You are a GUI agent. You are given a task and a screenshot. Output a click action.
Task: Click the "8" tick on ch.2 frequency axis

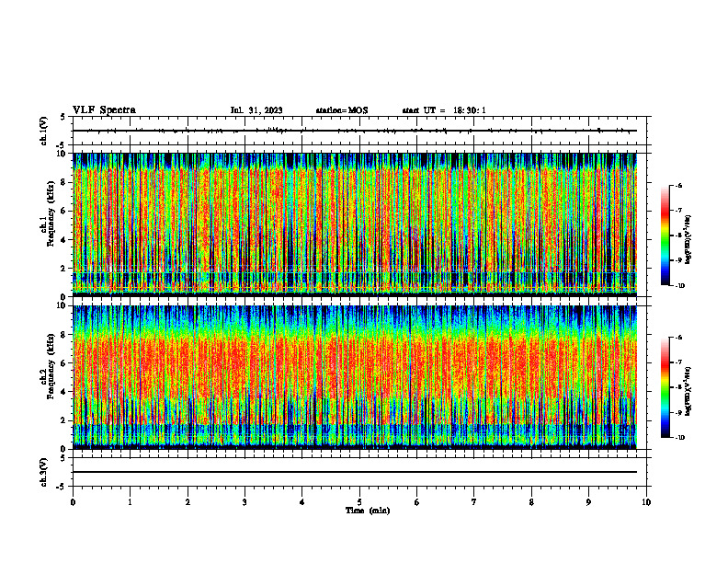[64, 335]
